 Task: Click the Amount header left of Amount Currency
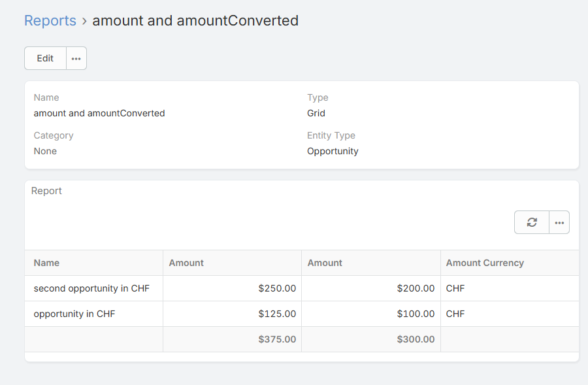pos(325,263)
